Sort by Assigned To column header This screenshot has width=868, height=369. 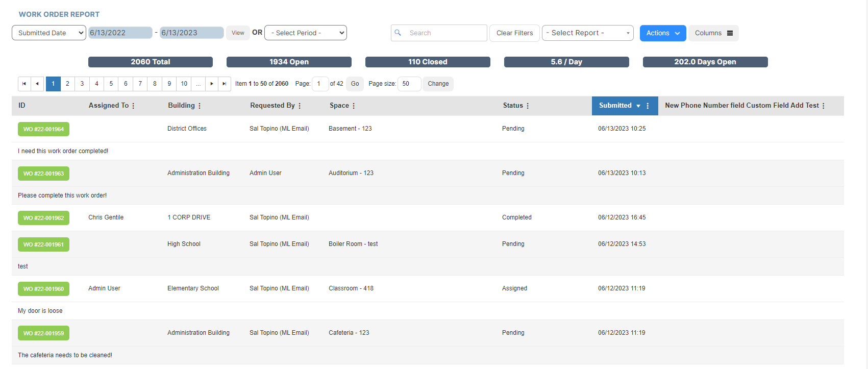click(x=109, y=106)
